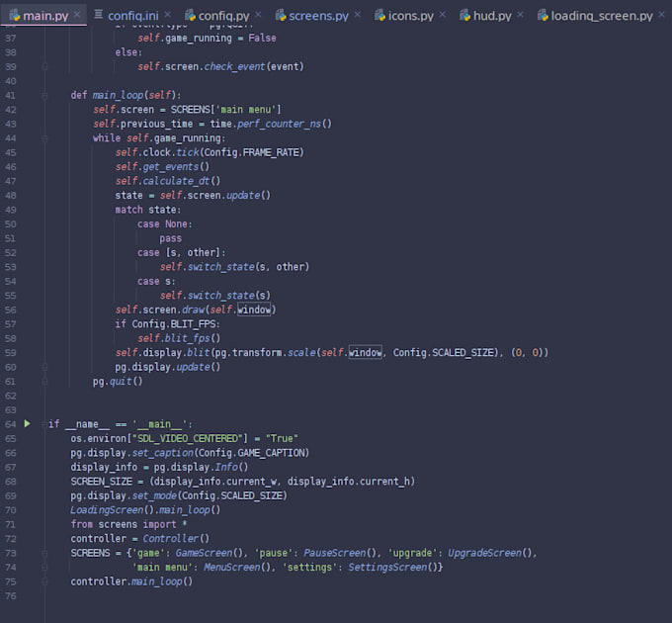Click 'from screens import *' on line 71
The height and width of the screenshot is (623, 672).
128,524
